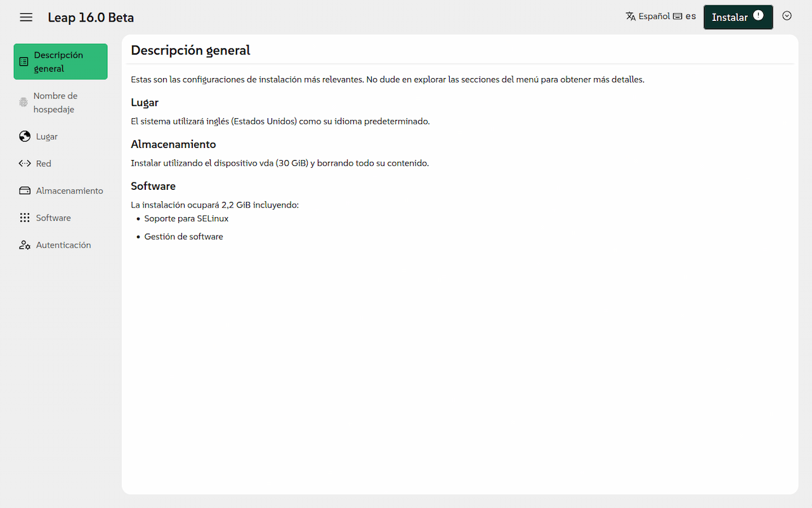The image size is (812, 508).
Task: Click the Leap 16.0 Beta title
Action: click(91, 17)
